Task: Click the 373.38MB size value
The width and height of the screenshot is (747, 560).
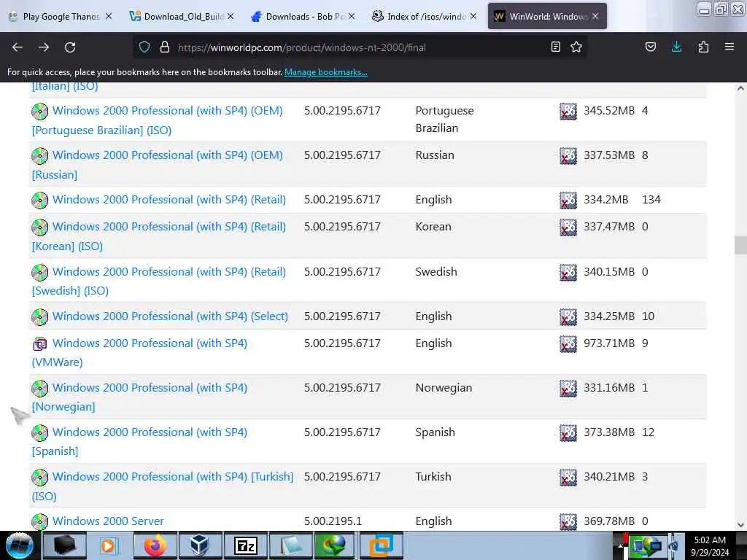Action: tap(609, 432)
